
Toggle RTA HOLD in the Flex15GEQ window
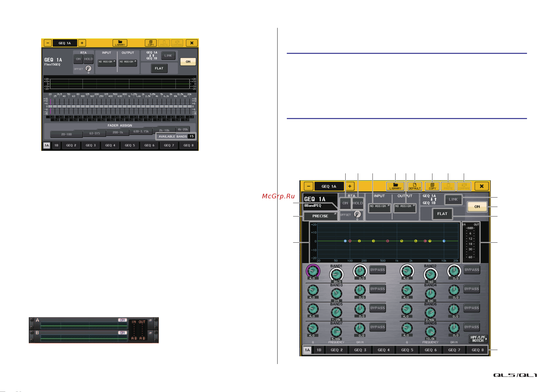[x=88, y=59]
